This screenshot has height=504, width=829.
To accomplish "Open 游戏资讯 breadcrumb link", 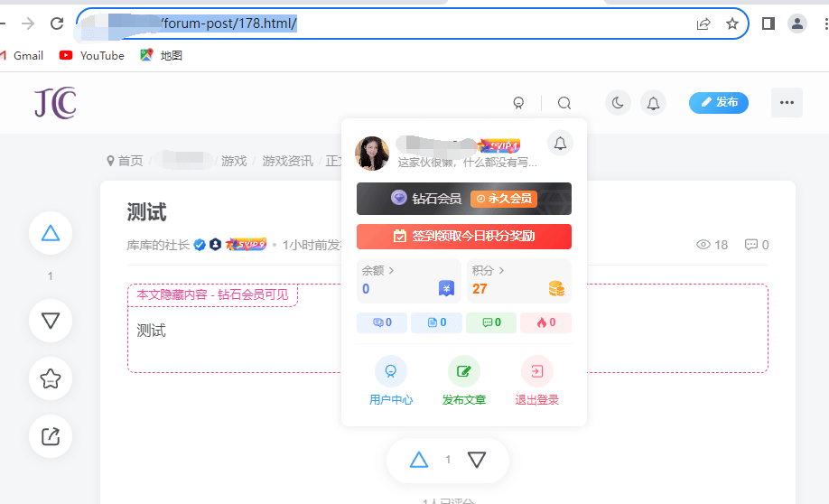I will (x=287, y=161).
